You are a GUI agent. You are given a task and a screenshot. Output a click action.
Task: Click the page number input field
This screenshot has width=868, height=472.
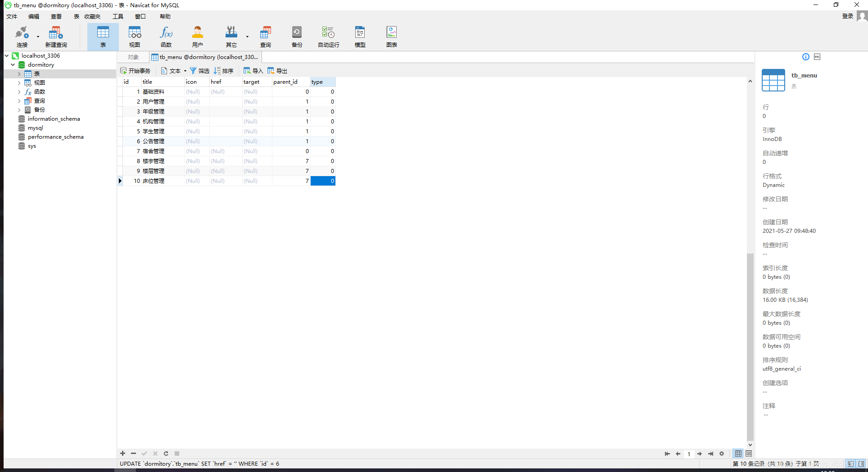[689, 454]
